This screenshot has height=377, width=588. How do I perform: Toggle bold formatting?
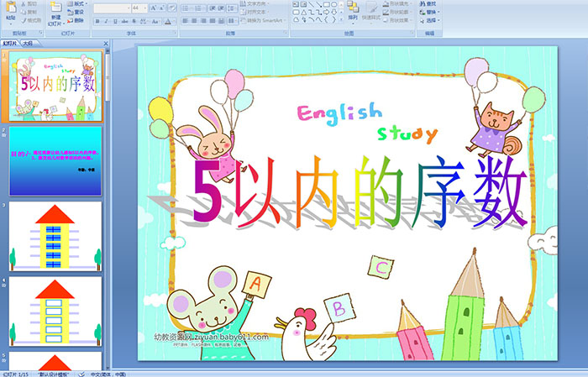coord(97,21)
